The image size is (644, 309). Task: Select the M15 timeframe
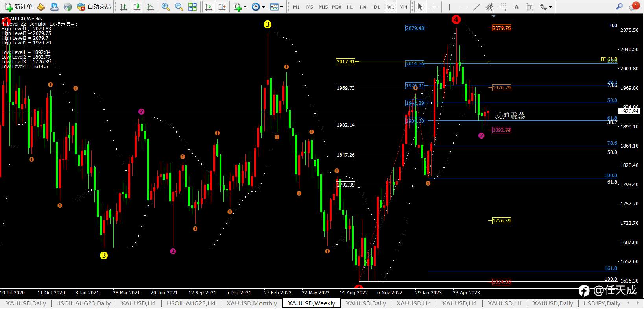(323, 7)
